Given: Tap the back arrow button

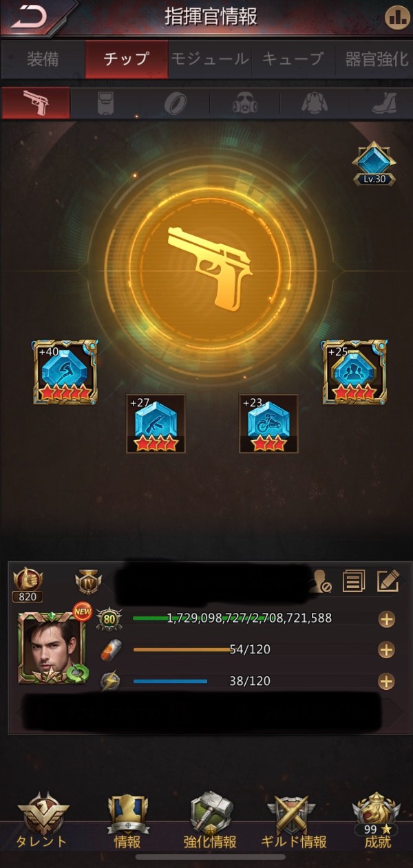Looking at the screenshot, I should click(x=31, y=17).
